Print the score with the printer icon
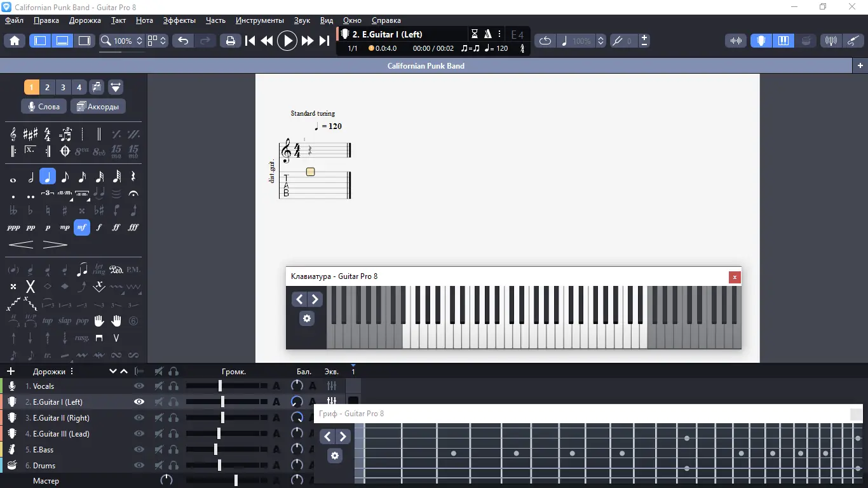The height and width of the screenshot is (488, 868). [x=230, y=41]
